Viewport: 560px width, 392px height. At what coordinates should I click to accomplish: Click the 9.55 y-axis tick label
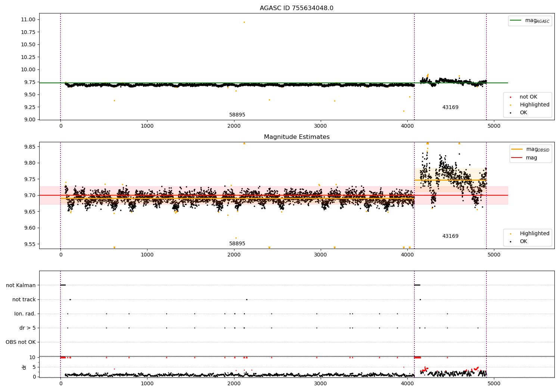(30, 244)
